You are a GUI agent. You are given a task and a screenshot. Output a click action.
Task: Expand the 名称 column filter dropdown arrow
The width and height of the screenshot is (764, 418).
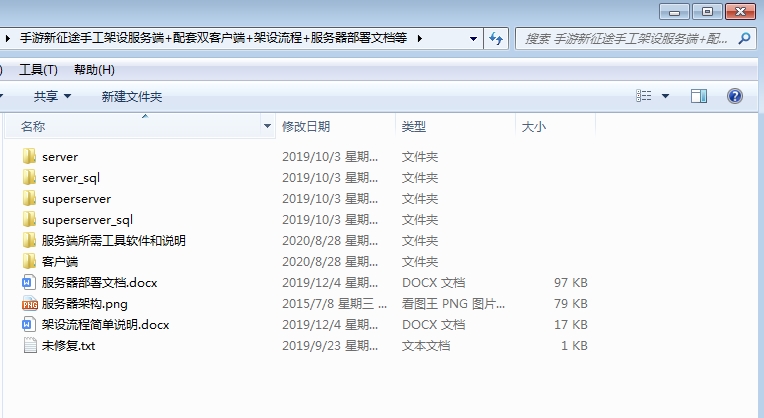pos(267,127)
